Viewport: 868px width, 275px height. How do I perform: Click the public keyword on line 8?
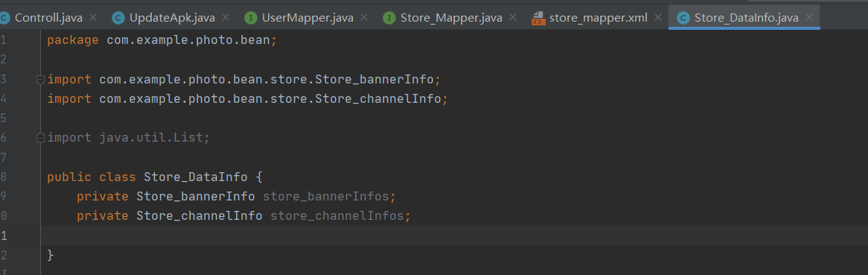(69, 177)
